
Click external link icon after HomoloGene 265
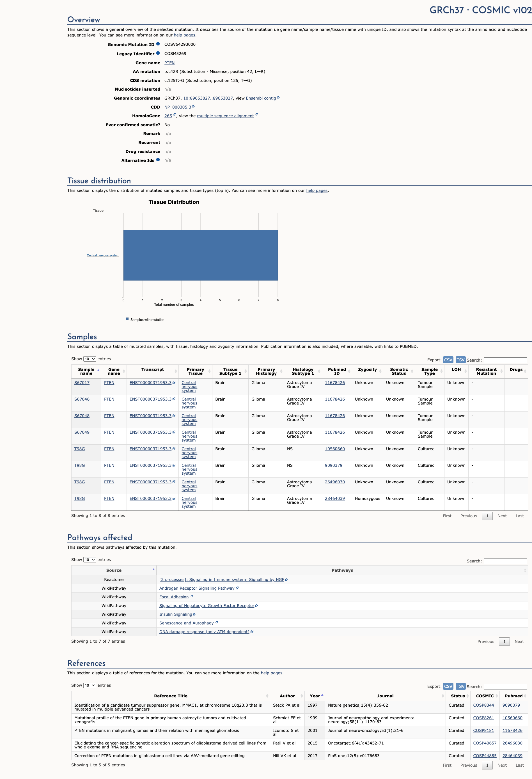pos(174,115)
